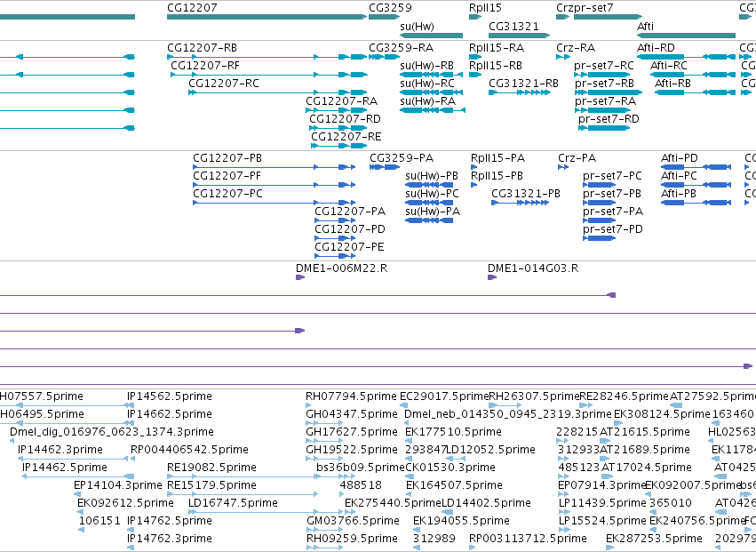Viewport: 756px width, 552px height.
Task: Click transcript RpII15-RB label
Action: pos(496,66)
